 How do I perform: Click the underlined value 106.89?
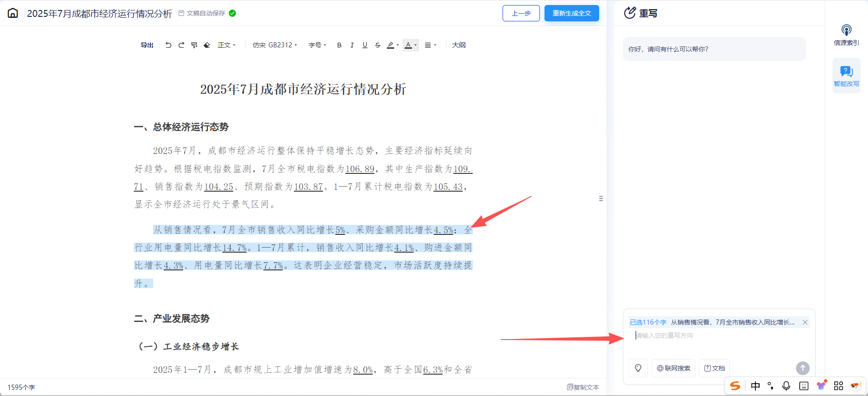click(x=360, y=169)
